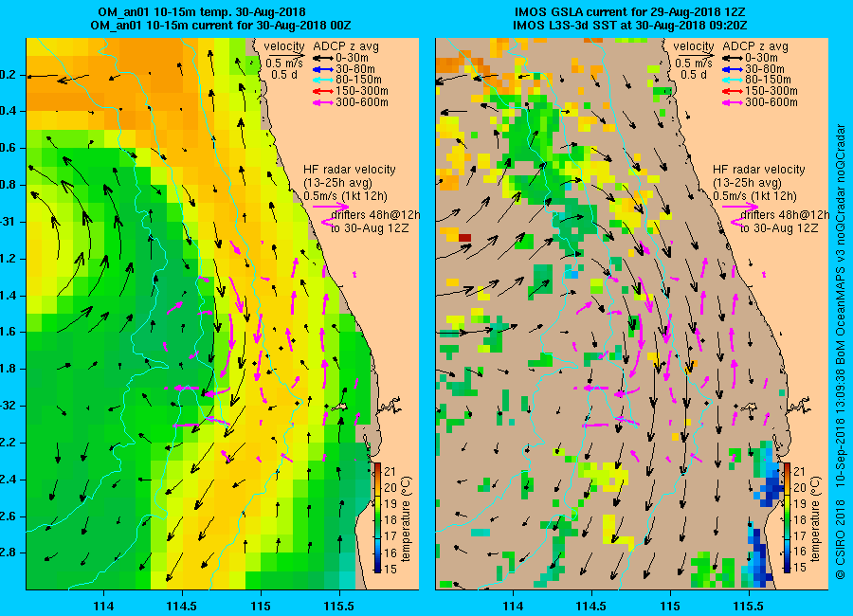
Task: Click 'IMOS L3S-3d SST at 30-Aug-2018 09:20Z' title
Action: coord(630,26)
